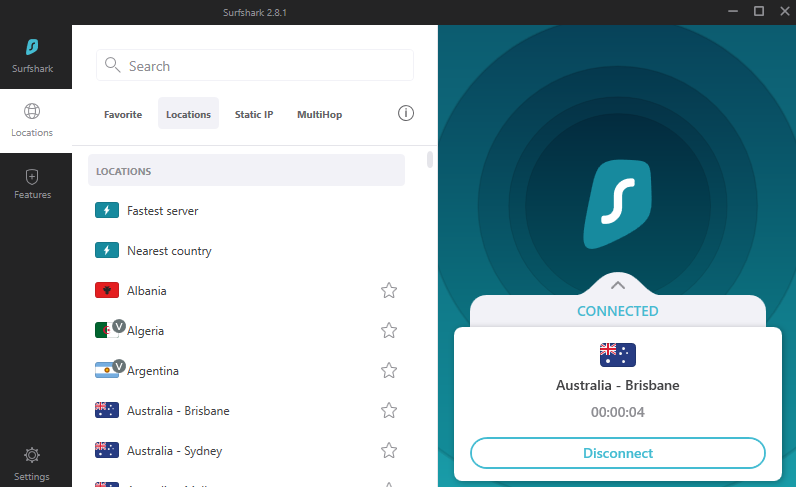Screen dimensions: 796x487
Task: Open the Locations sidebar section
Action: 32,121
